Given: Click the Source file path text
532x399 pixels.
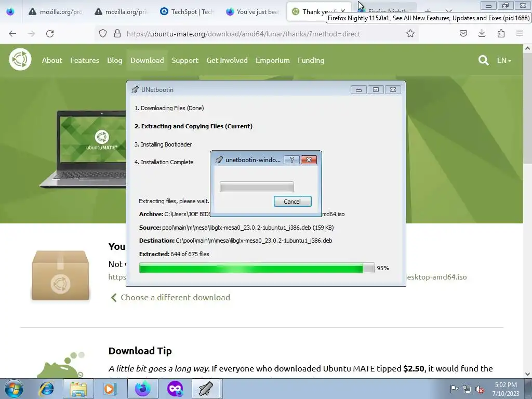Looking at the screenshot, I should coord(248,228).
